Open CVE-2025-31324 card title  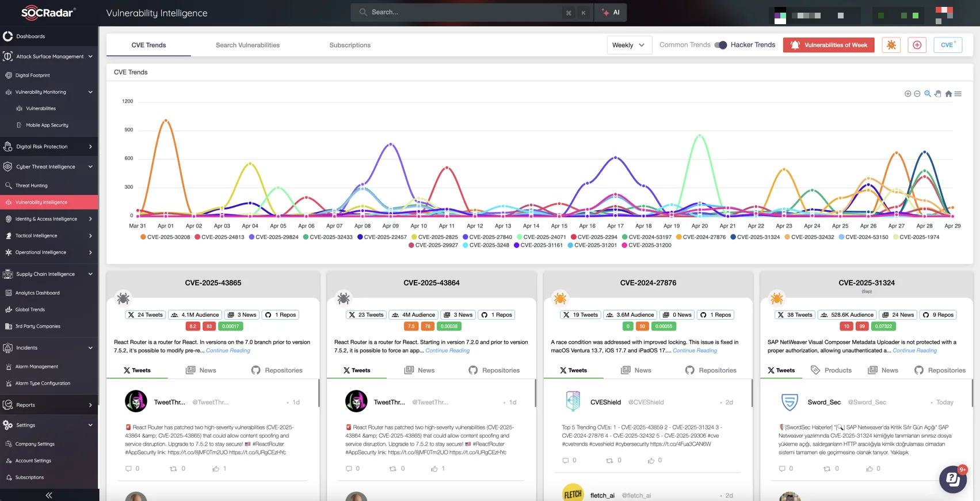point(866,283)
